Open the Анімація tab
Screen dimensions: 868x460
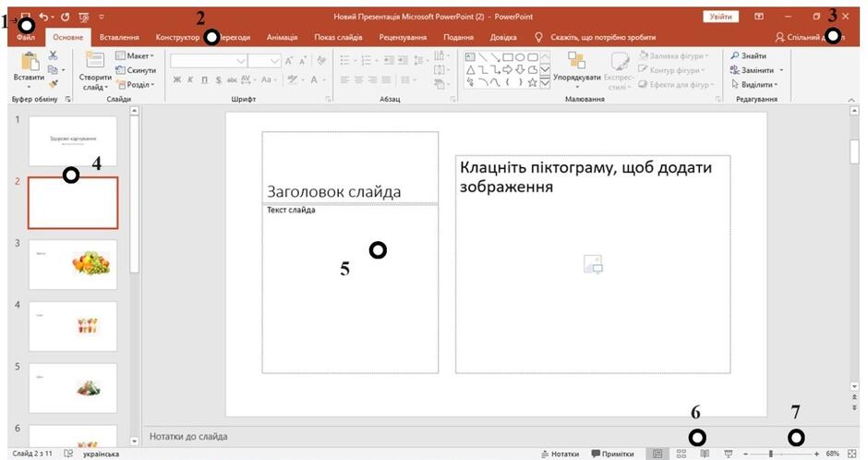pos(282,37)
